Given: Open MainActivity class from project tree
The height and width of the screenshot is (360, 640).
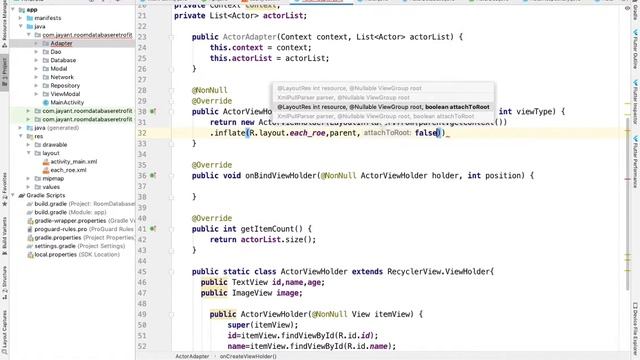Looking at the screenshot, I should pyautogui.click(x=67, y=102).
